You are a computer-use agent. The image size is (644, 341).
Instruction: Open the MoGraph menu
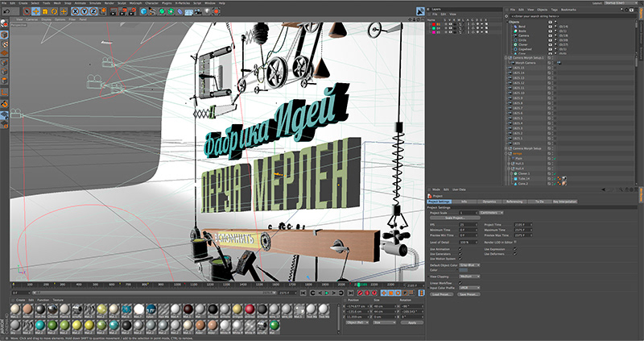pyautogui.click(x=135, y=3)
